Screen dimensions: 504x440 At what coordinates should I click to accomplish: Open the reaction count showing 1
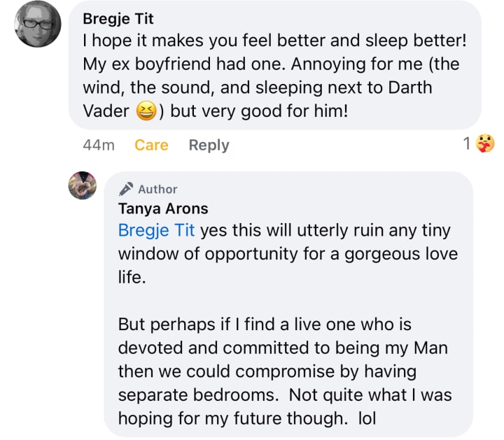click(467, 143)
